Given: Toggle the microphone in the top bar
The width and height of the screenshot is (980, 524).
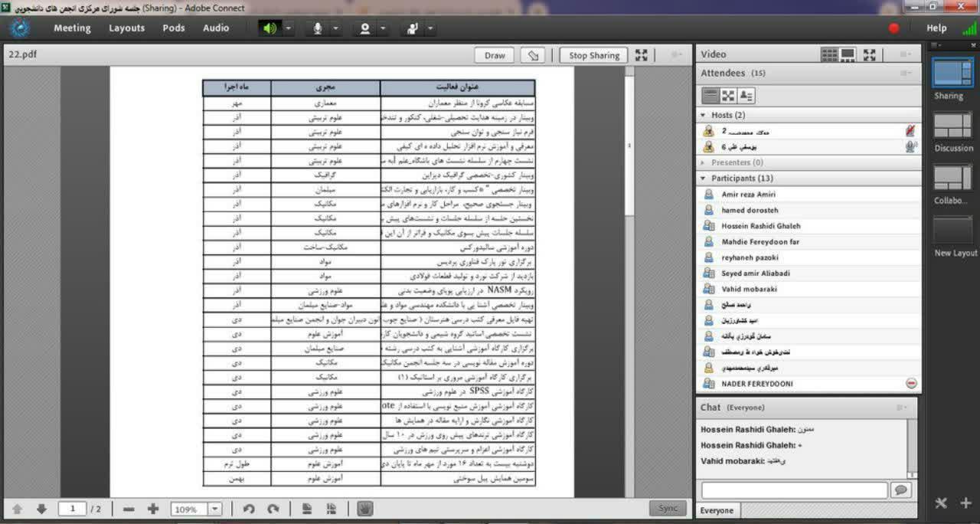Looking at the screenshot, I should point(317,28).
